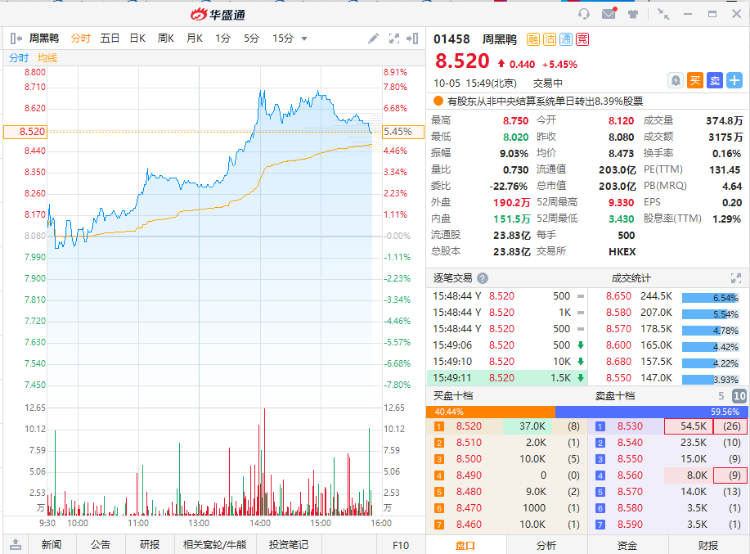Click bid level 1 price 8.520
This screenshot has height=554, width=750.
click(x=469, y=426)
